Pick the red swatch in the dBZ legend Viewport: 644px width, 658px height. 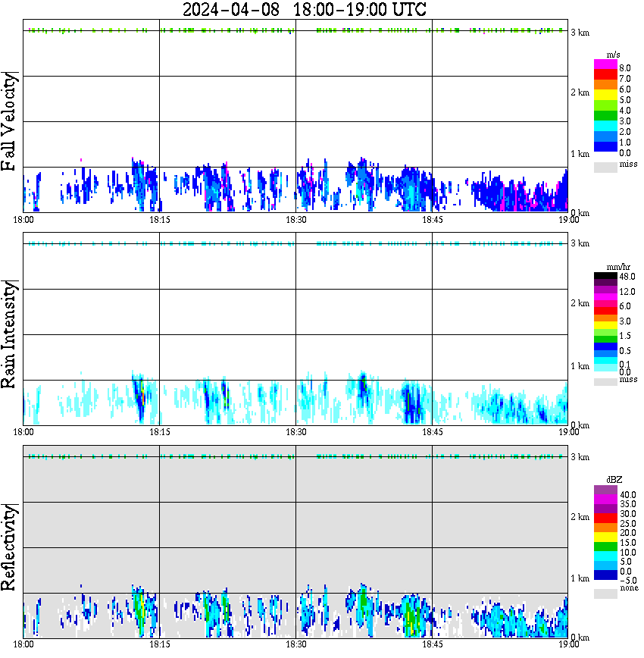[605, 518]
